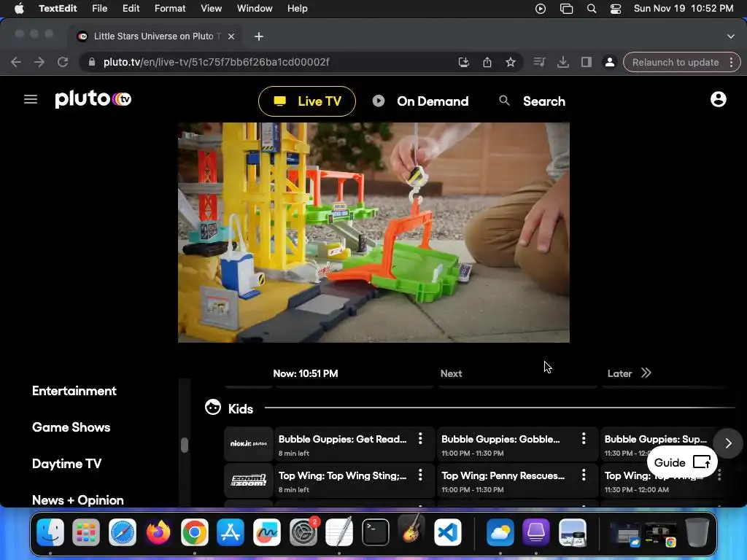Open the Help menu

pyautogui.click(x=298, y=8)
